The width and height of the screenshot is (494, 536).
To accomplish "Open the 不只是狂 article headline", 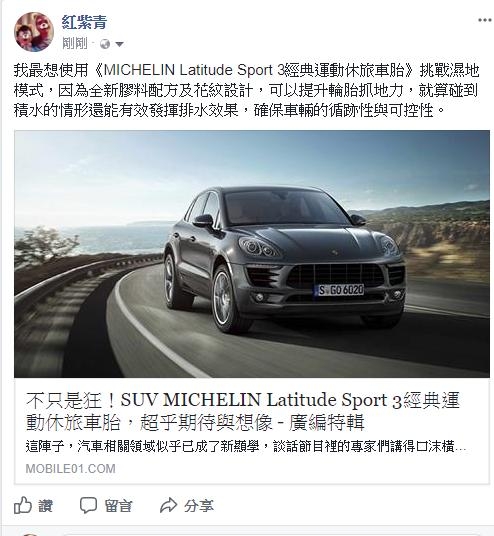I will tap(243, 411).
